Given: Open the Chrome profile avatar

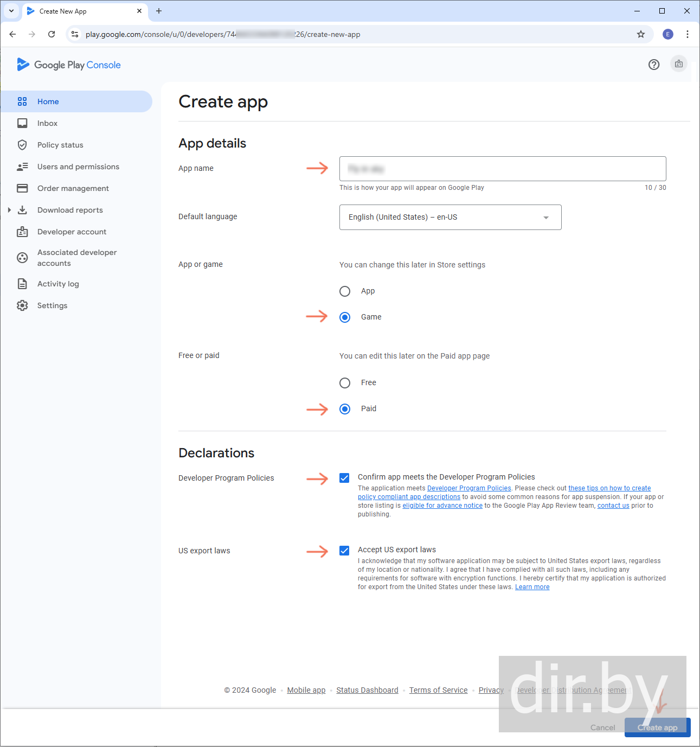Looking at the screenshot, I should tap(668, 34).
